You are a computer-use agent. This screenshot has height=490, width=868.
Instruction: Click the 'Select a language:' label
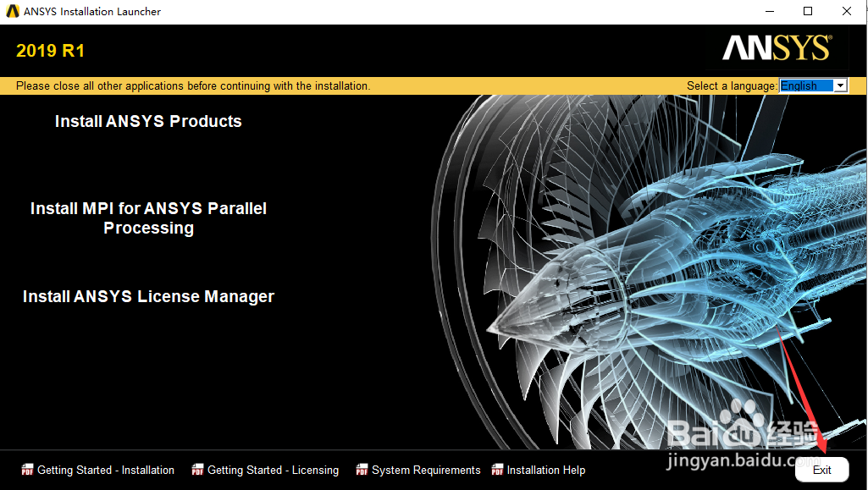coord(732,85)
